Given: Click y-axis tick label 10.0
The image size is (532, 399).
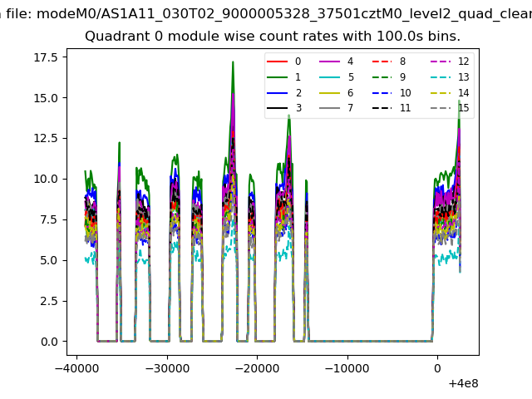Looking at the screenshot, I should coord(46,179).
